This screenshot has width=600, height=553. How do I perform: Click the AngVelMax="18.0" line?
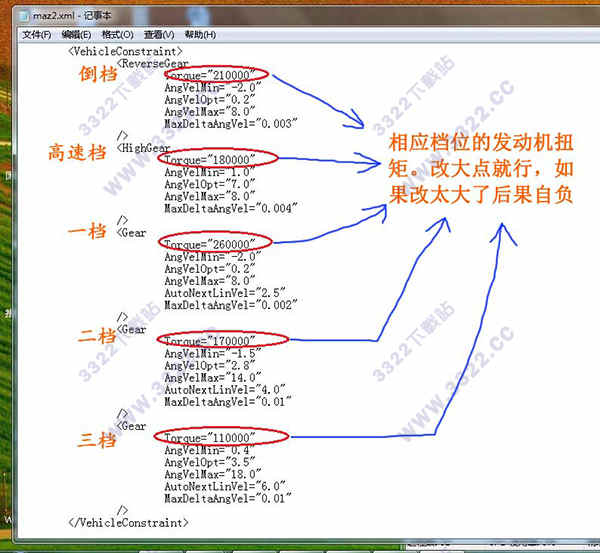click(213, 475)
